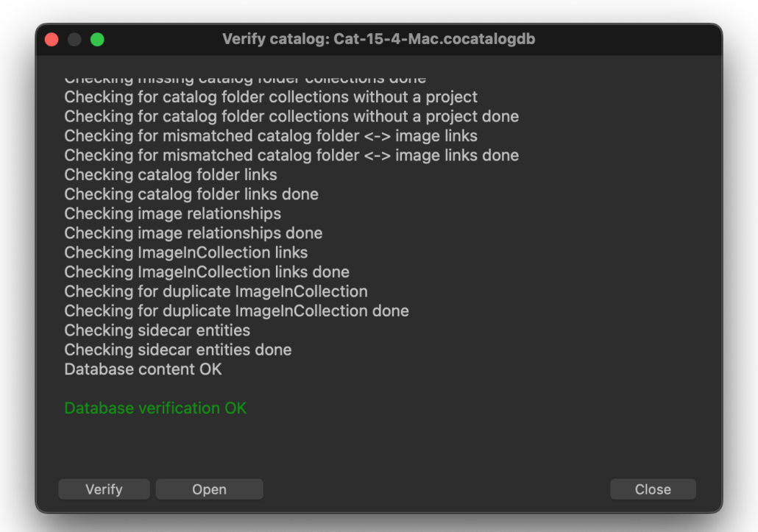Select the Checking image relationships message
Screen dimensions: 758x532
172,213
